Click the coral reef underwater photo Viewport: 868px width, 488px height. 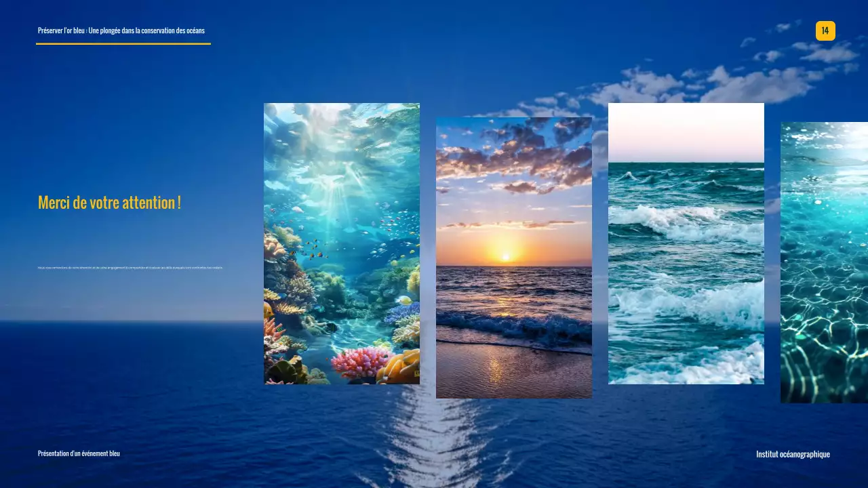(x=341, y=243)
